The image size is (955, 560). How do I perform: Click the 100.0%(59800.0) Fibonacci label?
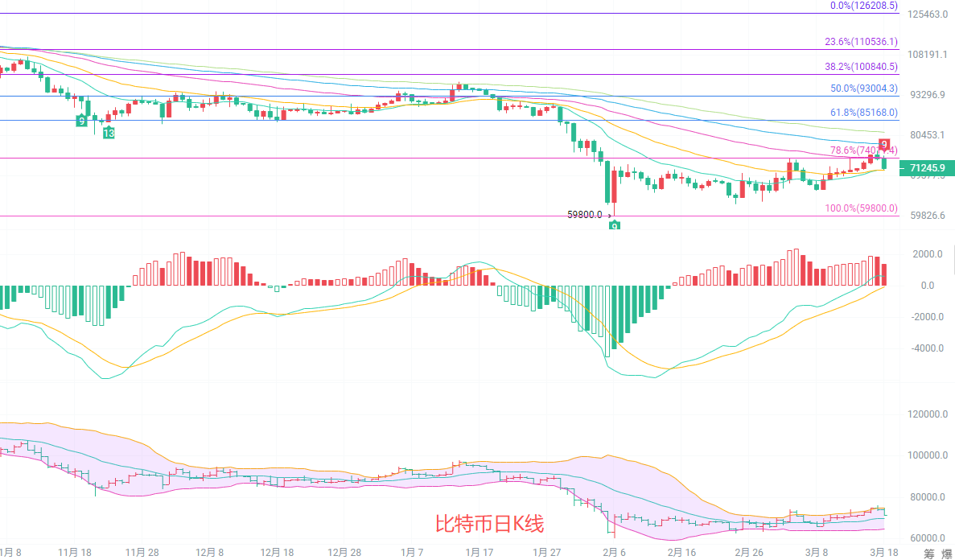click(861, 208)
